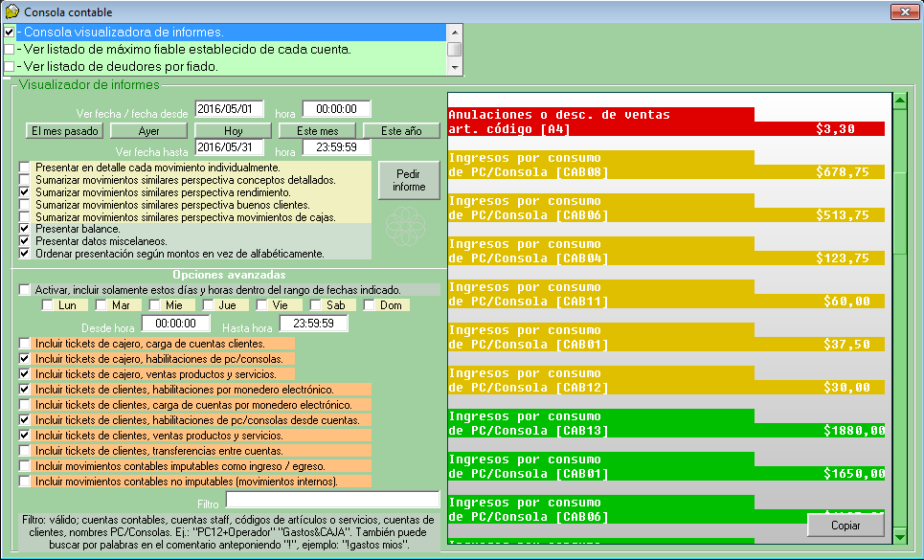Check the Dom day checkbox

pos(370,305)
